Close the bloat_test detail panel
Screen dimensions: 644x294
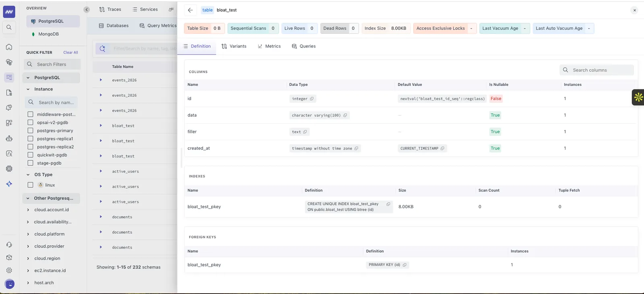[x=634, y=10]
